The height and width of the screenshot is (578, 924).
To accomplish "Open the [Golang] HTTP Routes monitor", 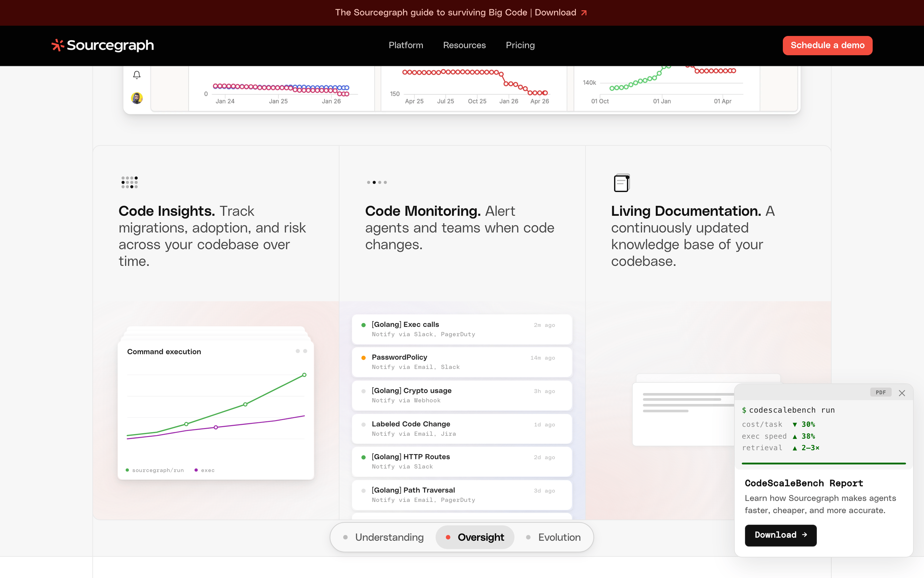I will coord(462,461).
